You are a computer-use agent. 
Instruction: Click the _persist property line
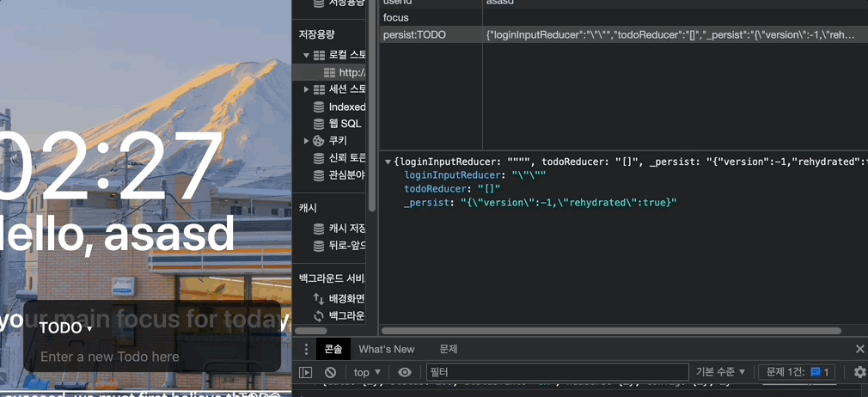click(x=541, y=203)
